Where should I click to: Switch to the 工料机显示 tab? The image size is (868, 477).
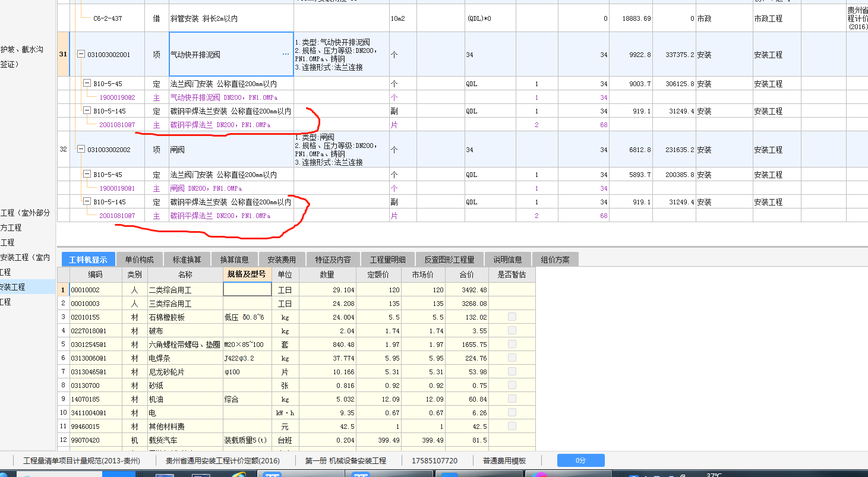88,260
